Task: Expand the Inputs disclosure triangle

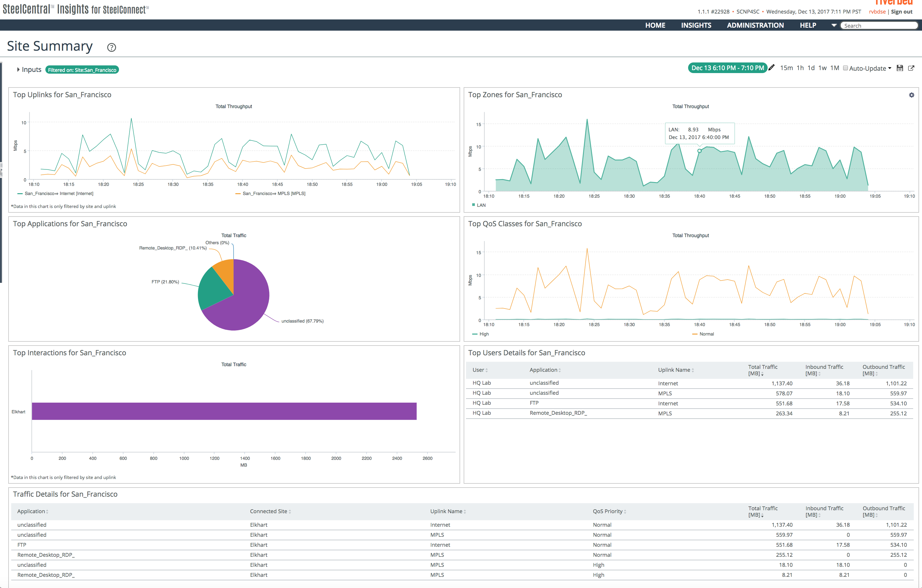Action: pyautogui.click(x=18, y=70)
